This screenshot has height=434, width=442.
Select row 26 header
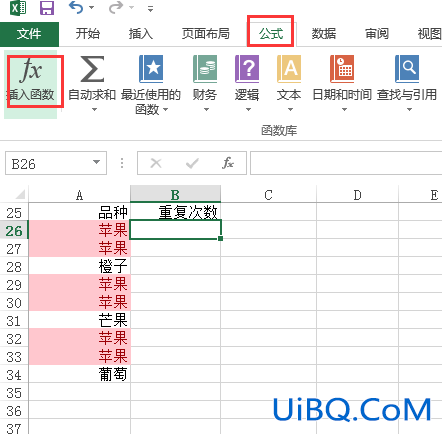point(14,231)
